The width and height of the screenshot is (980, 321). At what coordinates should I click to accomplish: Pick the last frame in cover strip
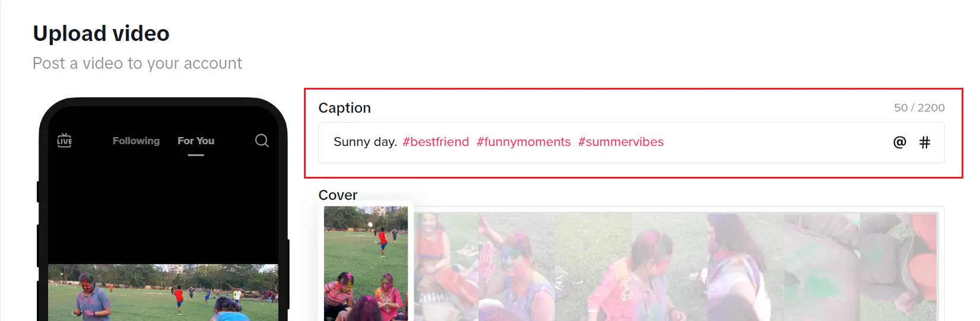point(898,267)
